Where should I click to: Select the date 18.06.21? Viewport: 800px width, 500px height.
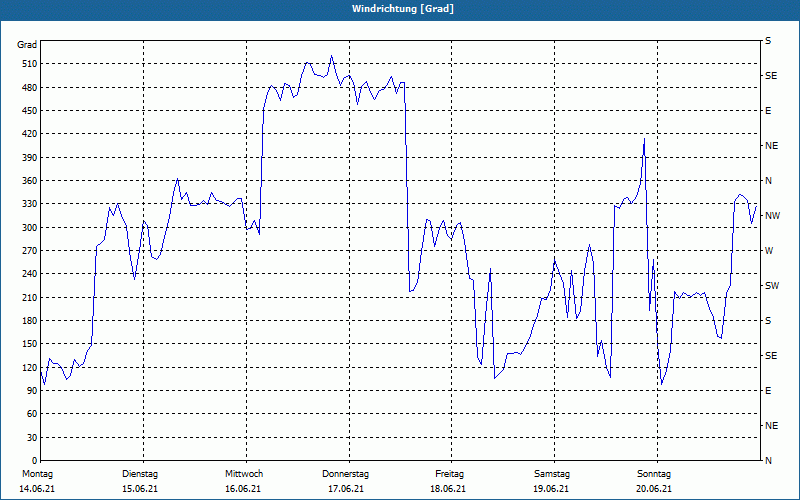click(x=448, y=489)
